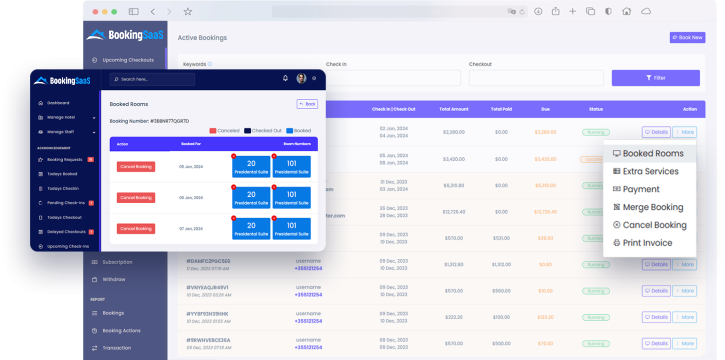This screenshot has height=360, width=725.
Task: Click the Search here input field
Action: pyautogui.click(x=152, y=79)
